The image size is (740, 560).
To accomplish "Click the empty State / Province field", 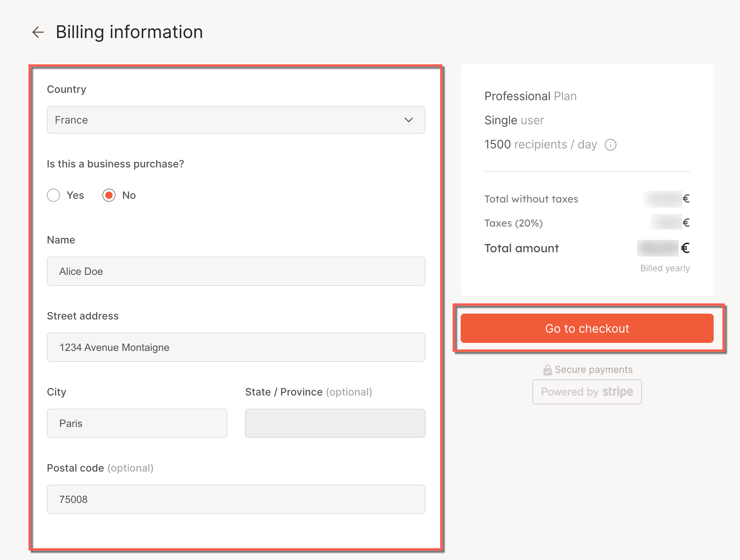I will pyautogui.click(x=335, y=423).
